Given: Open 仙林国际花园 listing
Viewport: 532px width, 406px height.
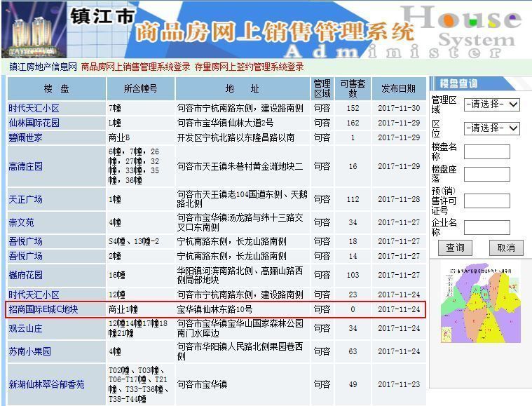Looking at the screenshot, I should (x=34, y=123).
